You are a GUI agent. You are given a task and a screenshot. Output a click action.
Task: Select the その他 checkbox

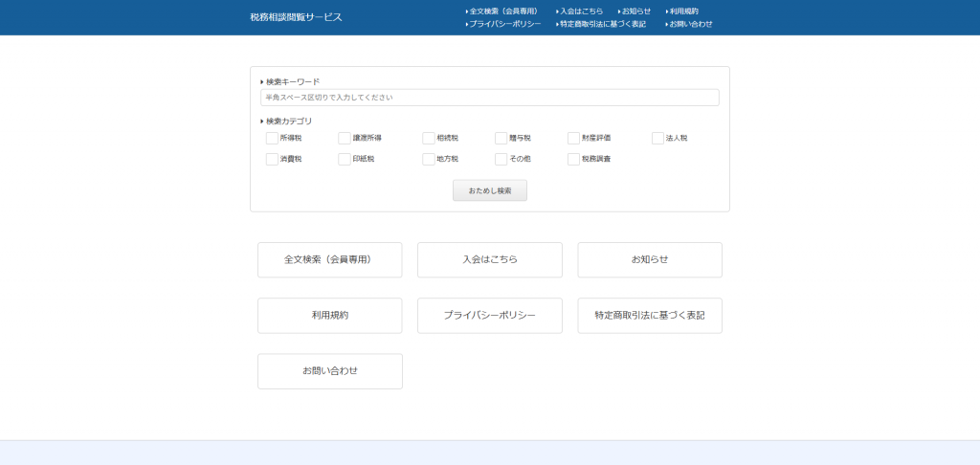[501, 160]
